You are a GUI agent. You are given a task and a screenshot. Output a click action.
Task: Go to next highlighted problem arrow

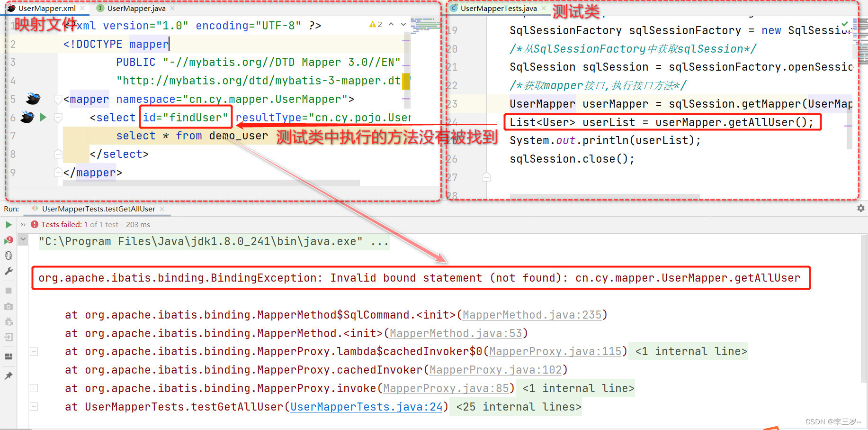pyautogui.click(x=403, y=24)
